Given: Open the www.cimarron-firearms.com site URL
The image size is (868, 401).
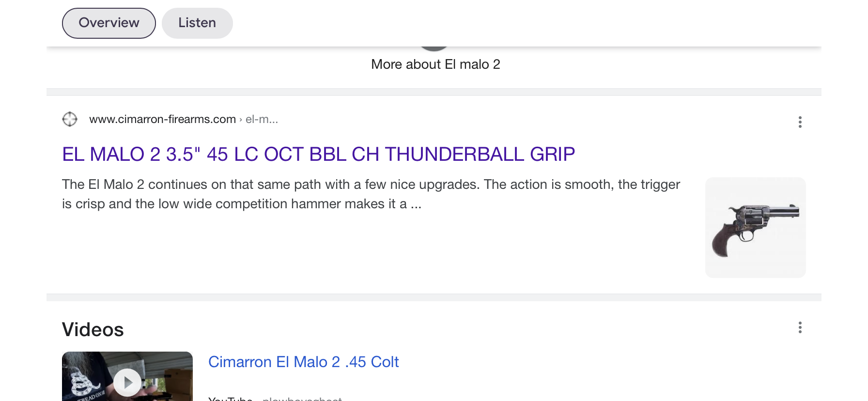Looking at the screenshot, I should tap(162, 119).
